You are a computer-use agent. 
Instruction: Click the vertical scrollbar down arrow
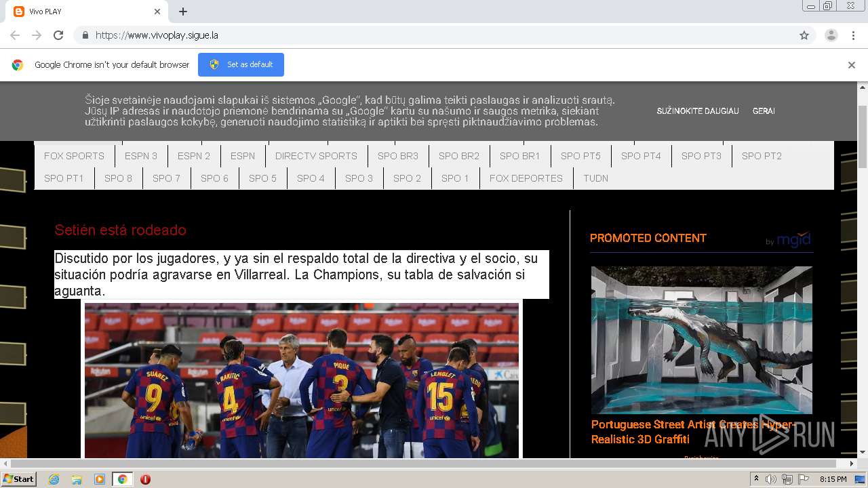tap(862, 452)
